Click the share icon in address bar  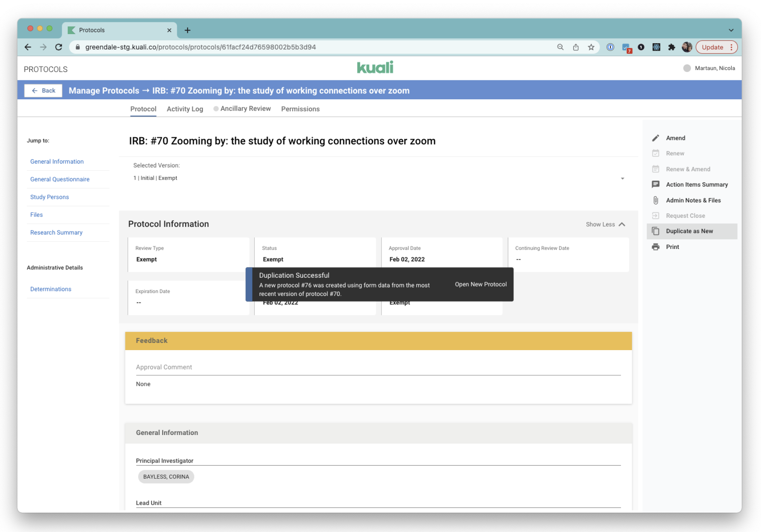575,47
